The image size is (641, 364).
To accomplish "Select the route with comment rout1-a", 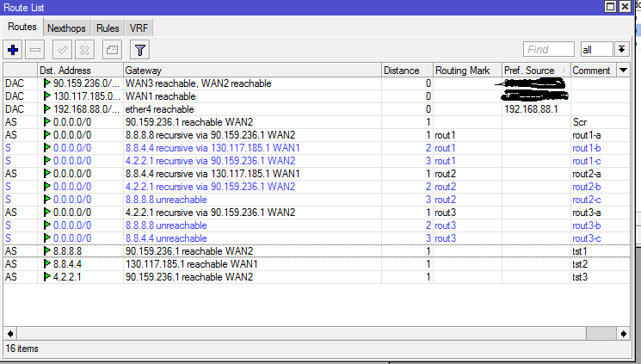I will [317, 135].
